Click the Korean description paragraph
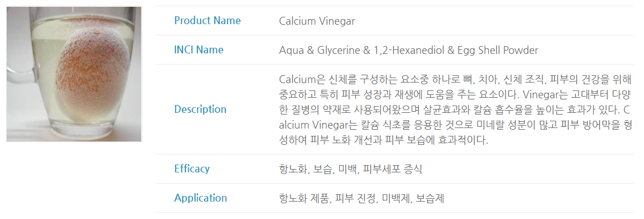 (x=455, y=109)
